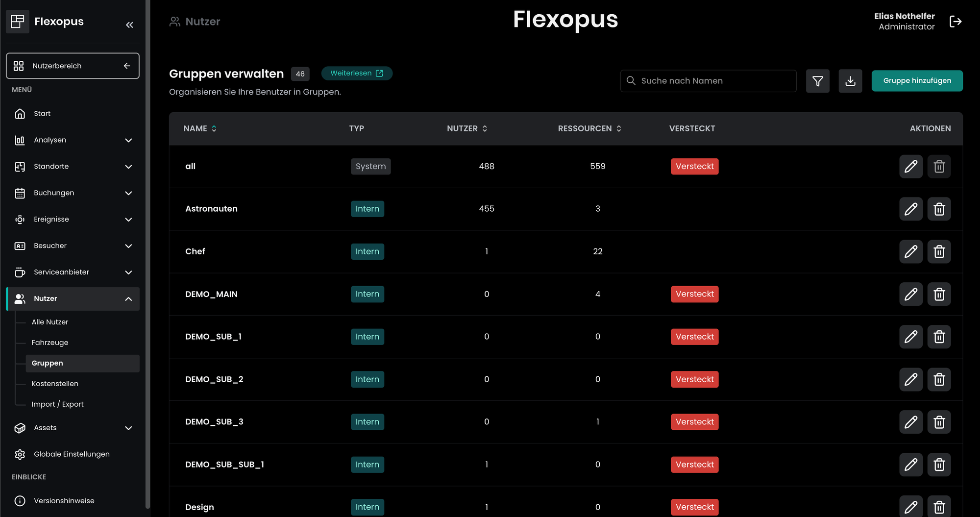Click the download export icon
This screenshot has width=980, height=517.
tap(850, 81)
